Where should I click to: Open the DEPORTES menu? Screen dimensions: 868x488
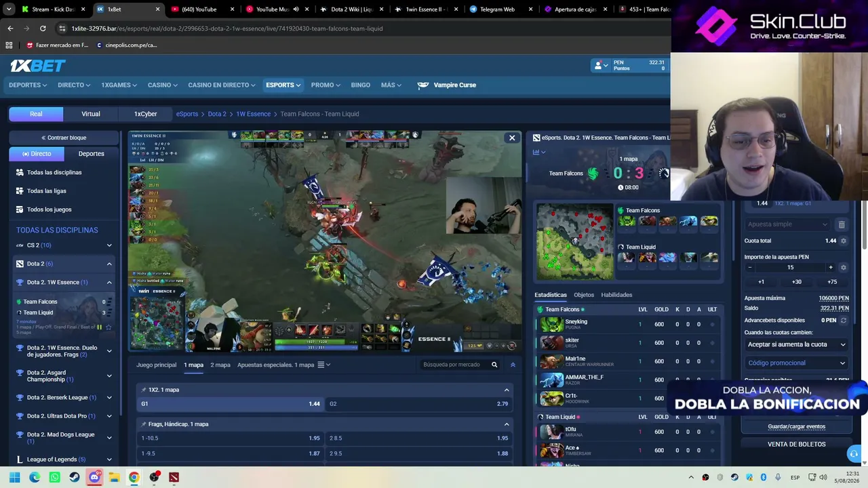pyautogui.click(x=28, y=85)
